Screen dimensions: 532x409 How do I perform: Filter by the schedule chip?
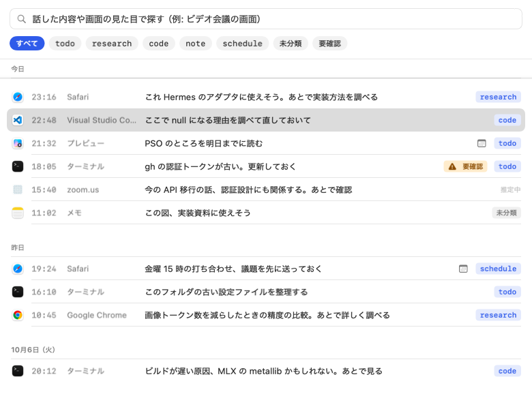click(x=243, y=44)
